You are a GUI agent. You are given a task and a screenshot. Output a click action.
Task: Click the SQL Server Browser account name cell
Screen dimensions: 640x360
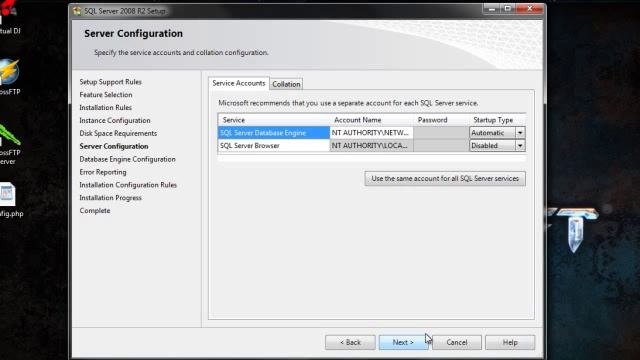pos(371,146)
